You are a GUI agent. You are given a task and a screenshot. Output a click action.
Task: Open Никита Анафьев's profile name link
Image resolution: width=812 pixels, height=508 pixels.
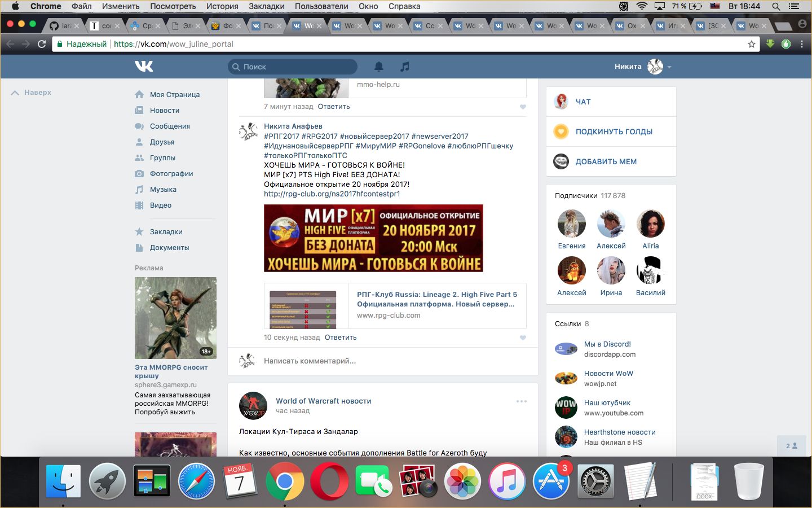[x=293, y=126]
